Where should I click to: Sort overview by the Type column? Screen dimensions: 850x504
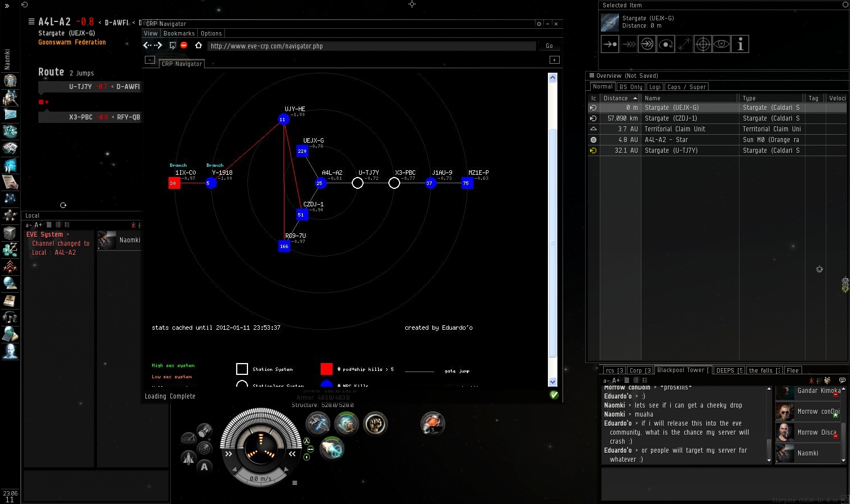point(772,98)
